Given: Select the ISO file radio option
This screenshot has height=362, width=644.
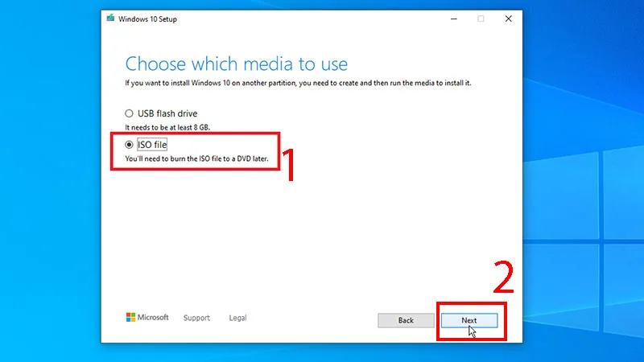Looking at the screenshot, I should point(129,145).
